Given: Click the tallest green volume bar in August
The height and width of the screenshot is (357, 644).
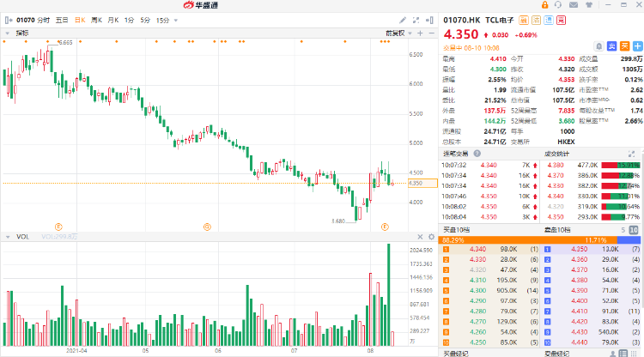Looking at the screenshot, I should [x=388, y=294].
